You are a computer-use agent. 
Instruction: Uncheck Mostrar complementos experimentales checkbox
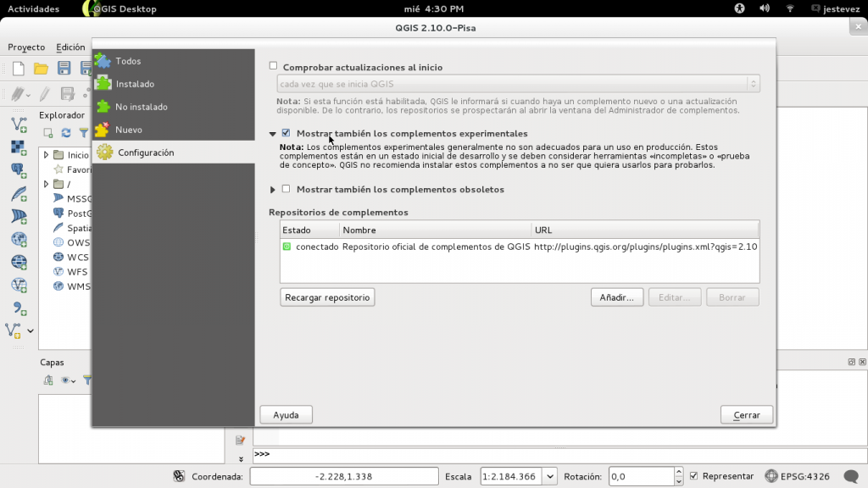pyautogui.click(x=286, y=133)
